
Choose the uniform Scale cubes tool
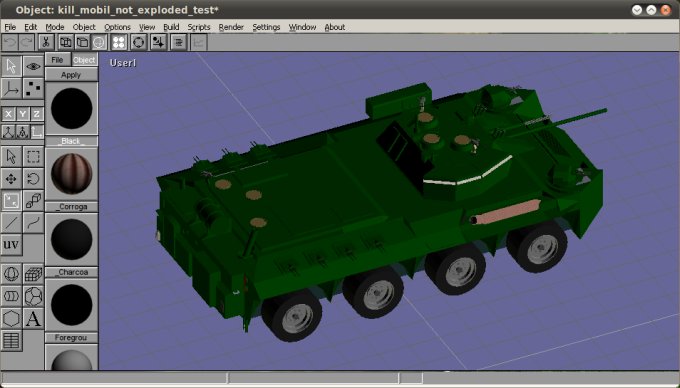33,201
